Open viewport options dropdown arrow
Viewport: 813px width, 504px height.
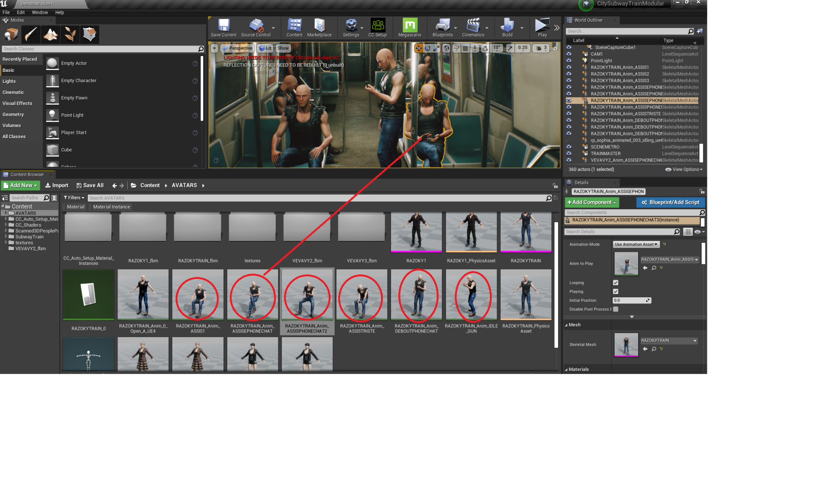tap(214, 48)
